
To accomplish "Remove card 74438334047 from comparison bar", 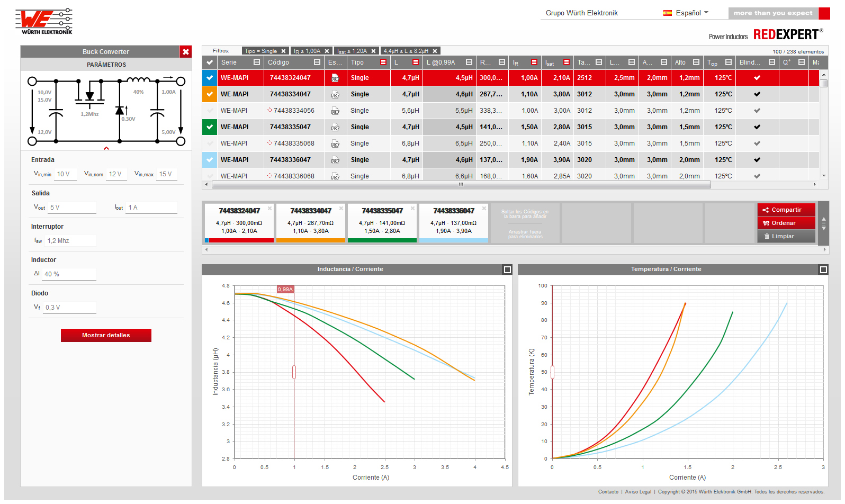I will pyautogui.click(x=341, y=208).
